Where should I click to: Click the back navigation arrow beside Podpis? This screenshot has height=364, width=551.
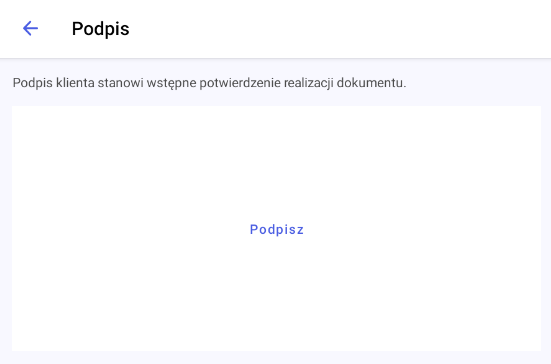[x=30, y=28]
